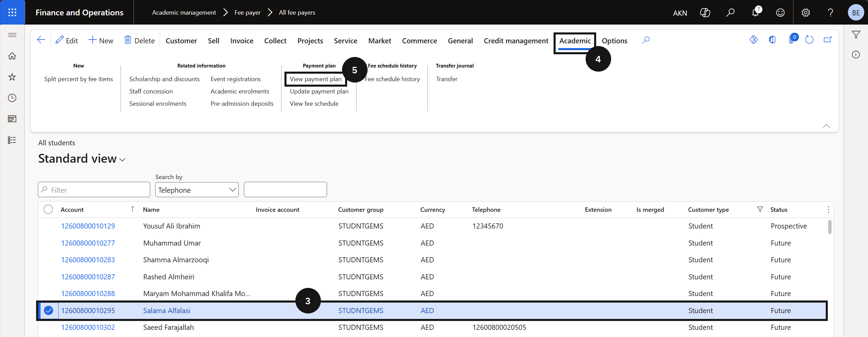Open Fee schedule history
This screenshot has height=337, width=868.
(392, 79)
